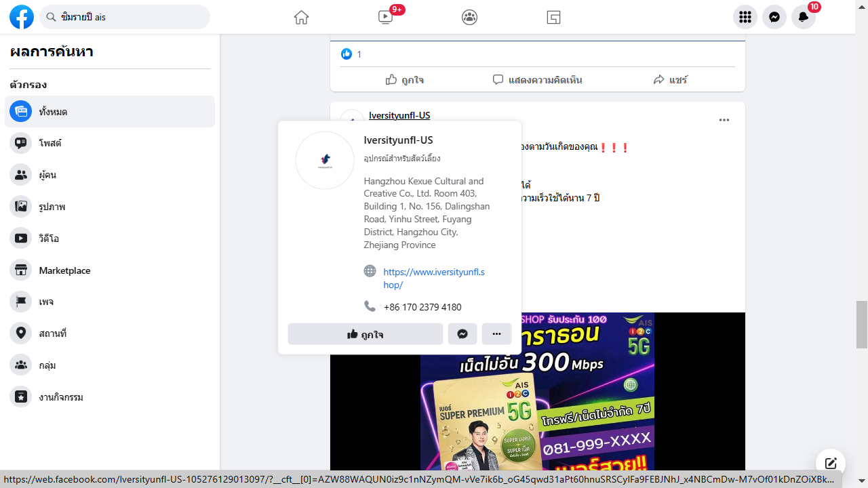This screenshot has height=488, width=868.
Task: Click the page vertical scrollbar thumb
Action: coord(862,324)
